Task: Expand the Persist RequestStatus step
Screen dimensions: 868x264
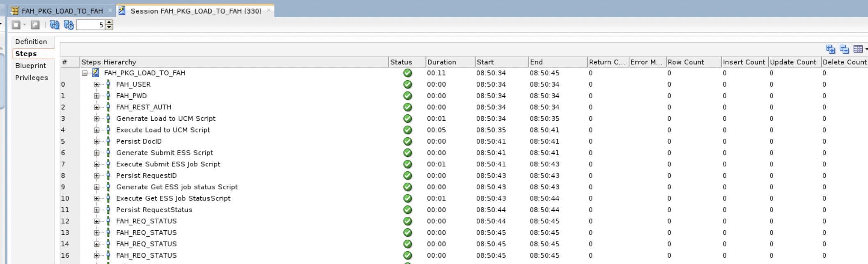Action: pyautogui.click(x=96, y=210)
